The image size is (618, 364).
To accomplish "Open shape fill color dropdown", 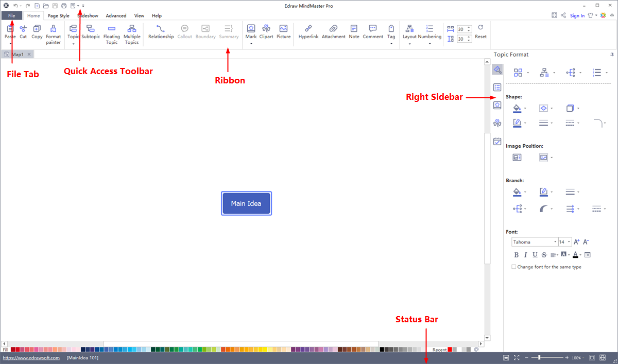I will (x=525, y=109).
